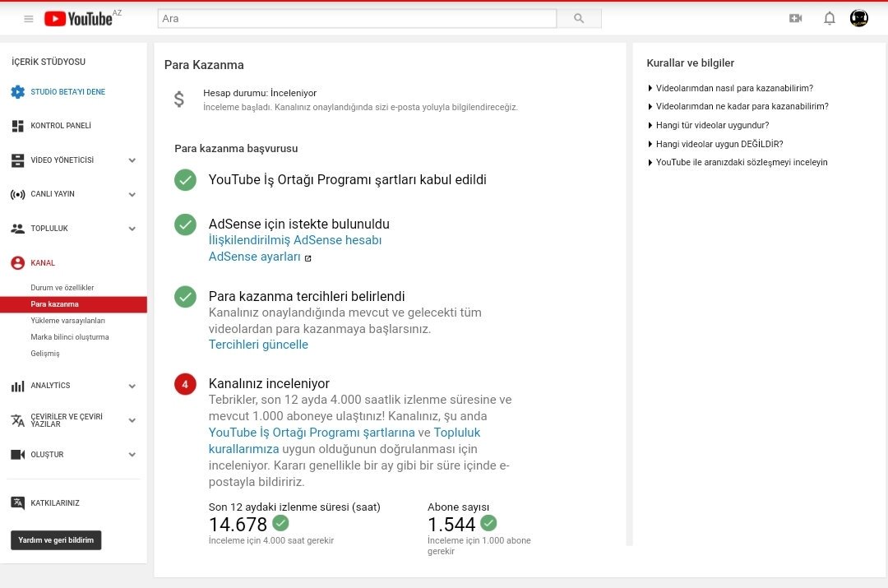
Task: Open Durum ve özellikler submenu item
Action: [x=62, y=288]
